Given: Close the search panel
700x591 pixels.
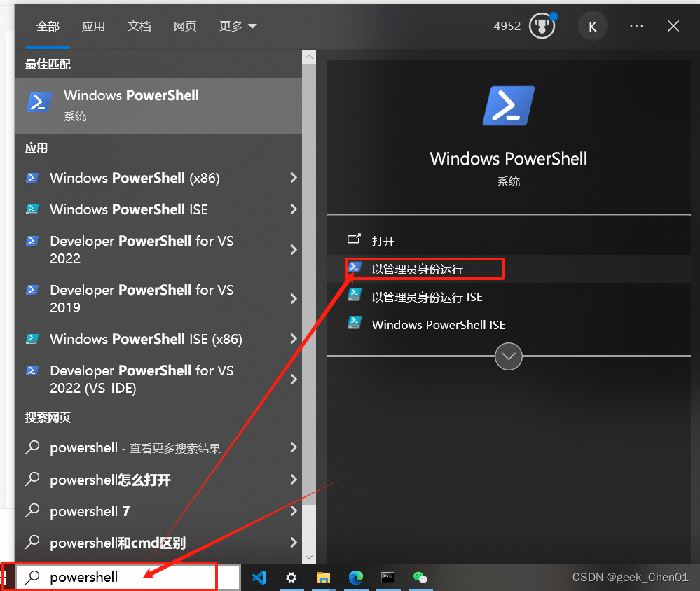Looking at the screenshot, I should 673,27.
